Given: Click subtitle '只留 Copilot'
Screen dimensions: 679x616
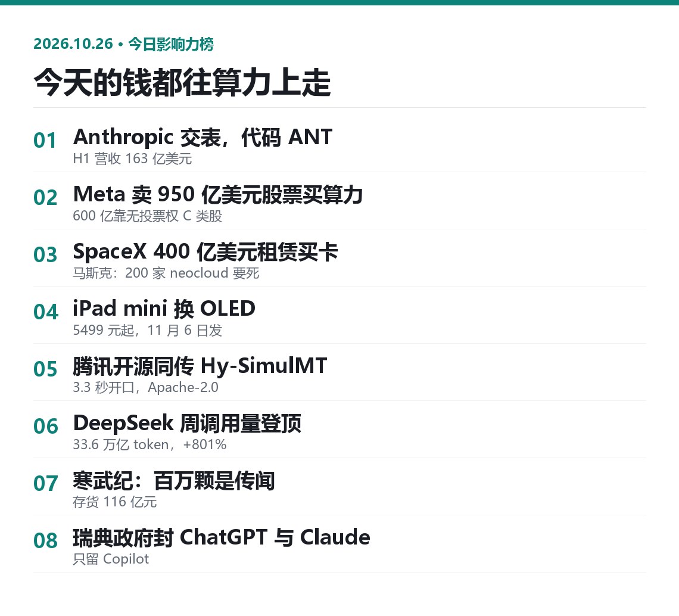Looking at the screenshot, I should tap(111, 559).
